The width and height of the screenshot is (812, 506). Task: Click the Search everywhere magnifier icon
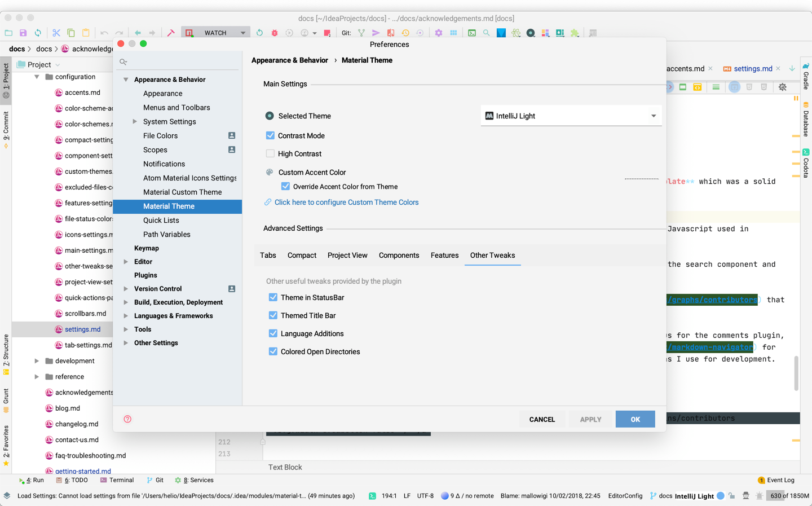[486, 33]
